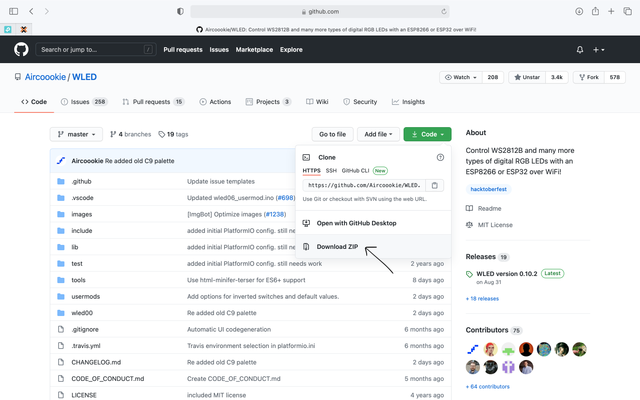Switch to the Issues tab

pyautogui.click(x=84, y=102)
